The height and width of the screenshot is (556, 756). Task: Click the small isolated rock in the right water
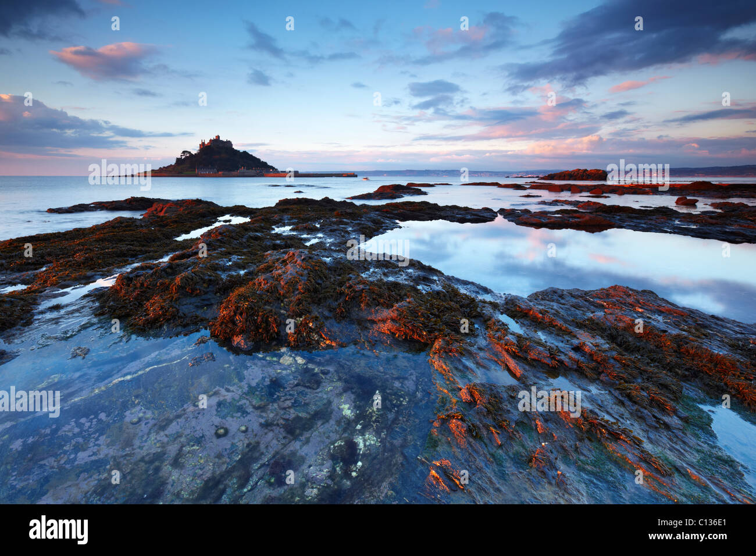point(686,201)
